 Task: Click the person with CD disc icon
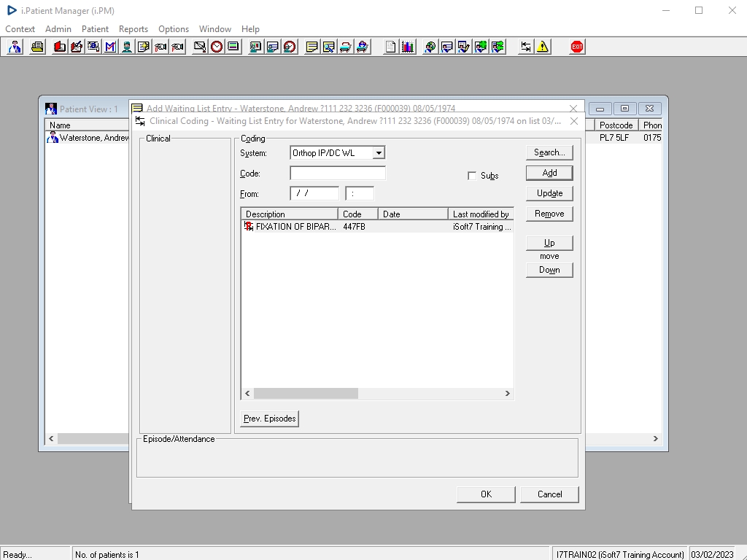tap(430, 47)
